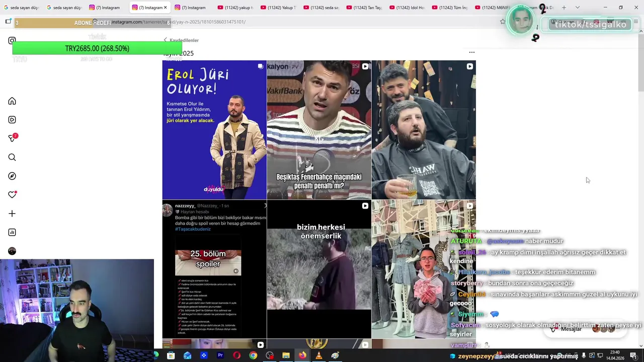644x362 pixels.
Task: Open VLC media player from the taskbar
Action: 318,355
